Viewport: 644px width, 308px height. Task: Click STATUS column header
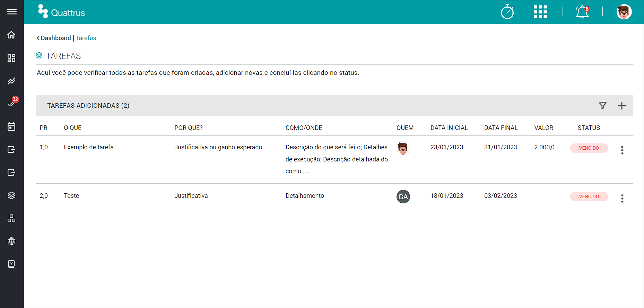(589, 128)
